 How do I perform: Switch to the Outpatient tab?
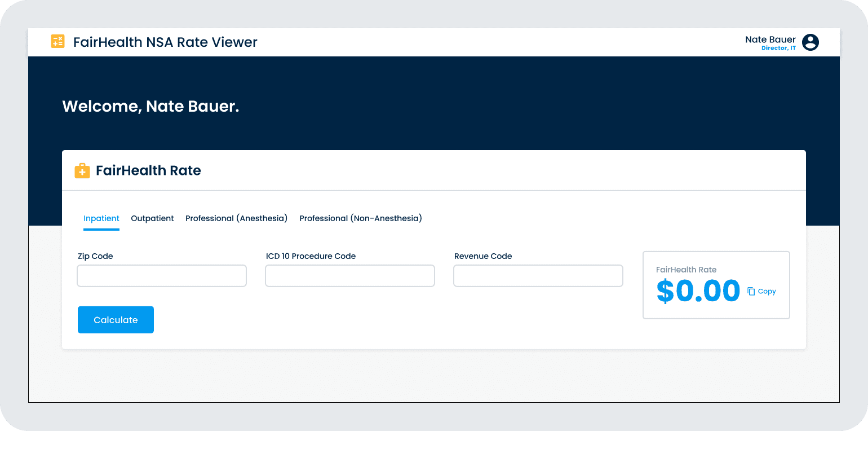point(152,218)
